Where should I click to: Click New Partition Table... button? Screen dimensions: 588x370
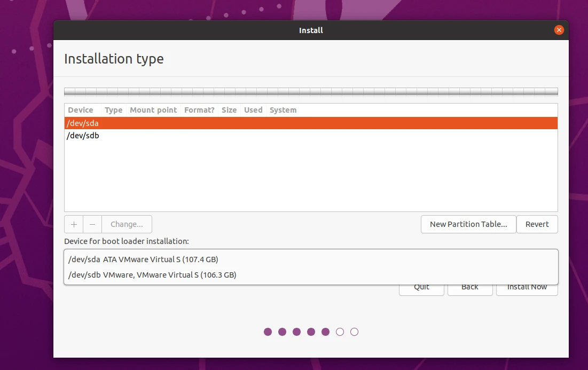468,224
